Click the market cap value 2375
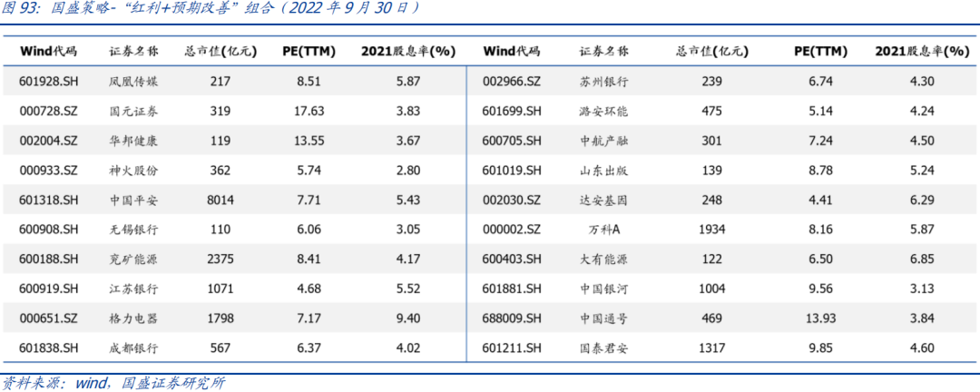980x392 pixels. click(x=220, y=259)
